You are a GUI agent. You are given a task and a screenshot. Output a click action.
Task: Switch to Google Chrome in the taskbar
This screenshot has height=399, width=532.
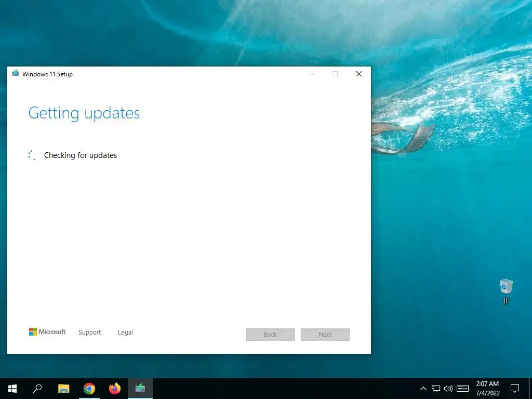click(x=89, y=389)
